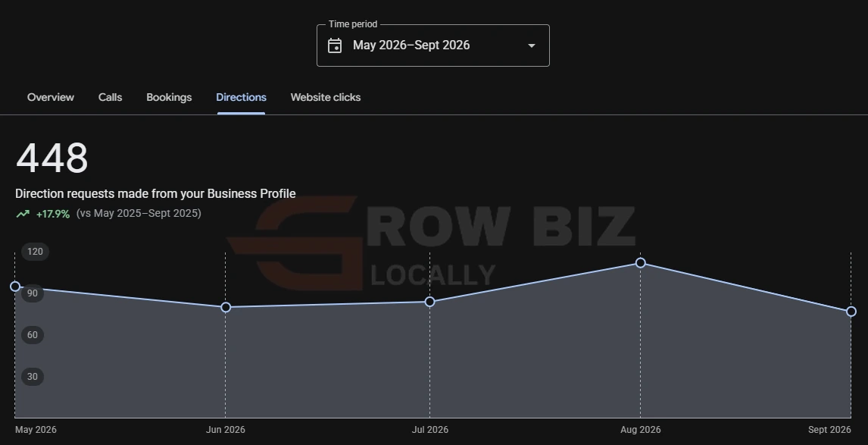Click the 60 y-axis label
The image size is (868, 445).
[x=32, y=335]
